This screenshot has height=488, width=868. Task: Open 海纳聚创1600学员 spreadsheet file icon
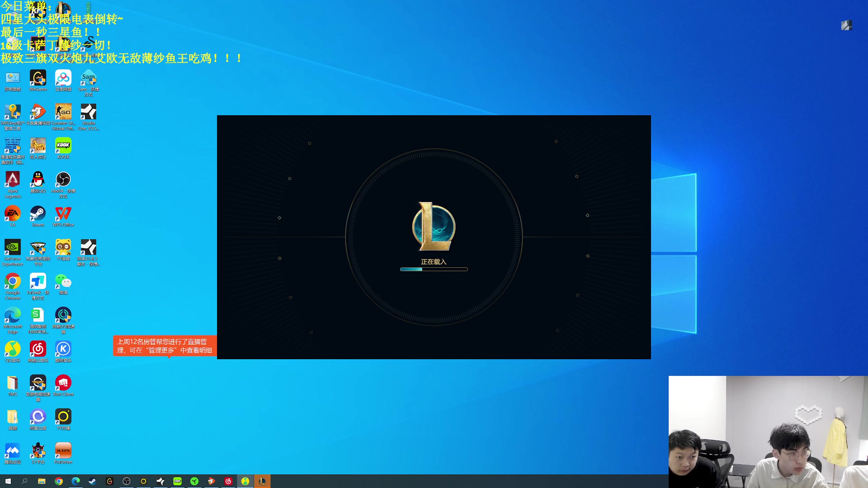coord(38,321)
